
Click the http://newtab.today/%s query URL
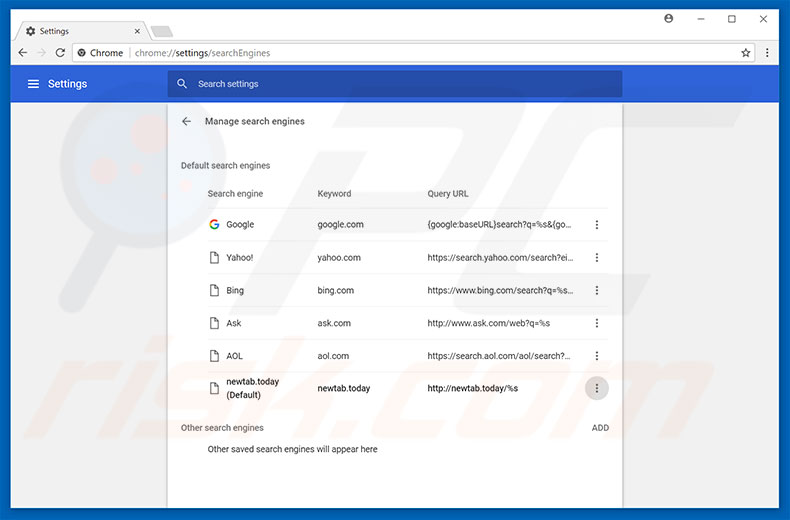coord(473,388)
